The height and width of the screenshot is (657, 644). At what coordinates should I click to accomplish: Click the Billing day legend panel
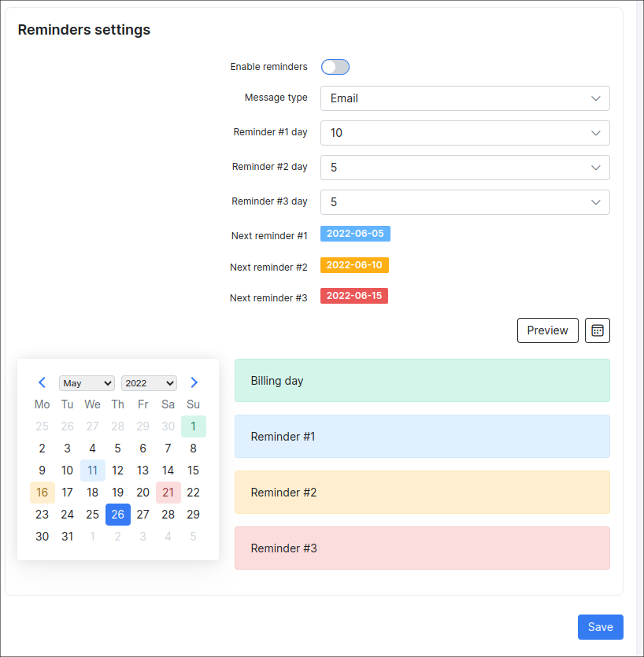pyautogui.click(x=422, y=381)
